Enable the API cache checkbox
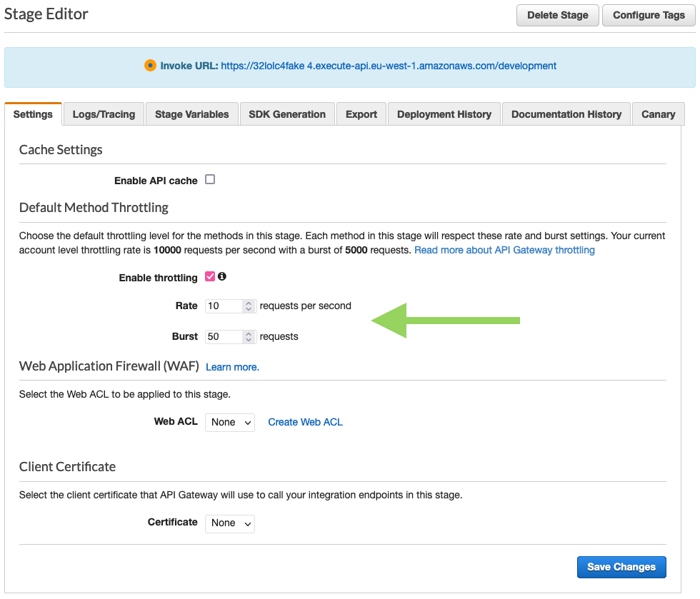Image resolution: width=700 pixels, height=599 pixels. pos(209,180)
